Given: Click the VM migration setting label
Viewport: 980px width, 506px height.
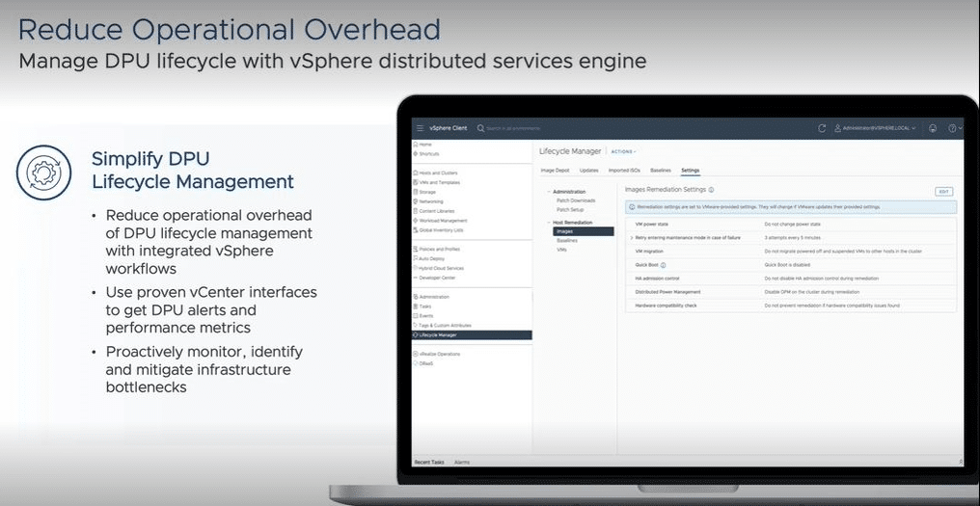Looking at the screenshot, I should click(649, 252).
